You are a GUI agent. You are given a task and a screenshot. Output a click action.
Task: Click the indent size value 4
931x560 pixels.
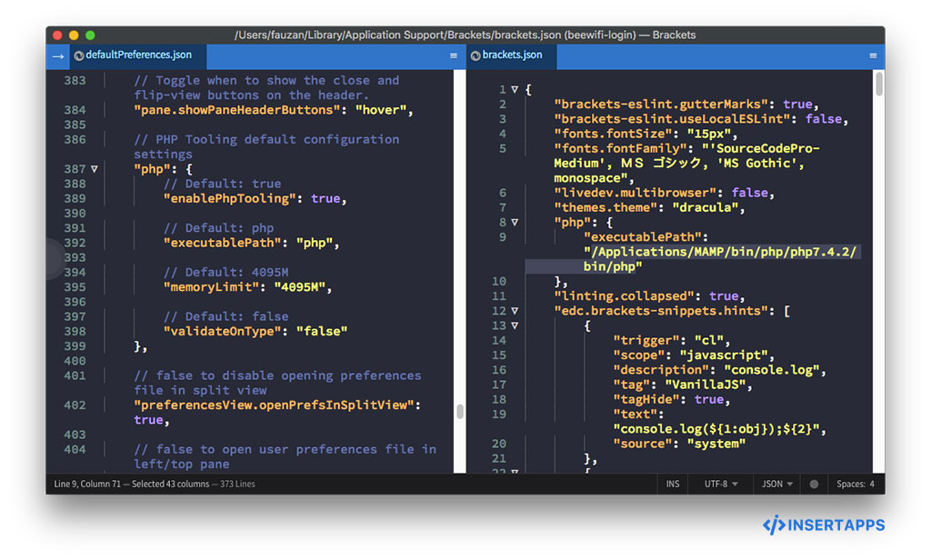(x=872, y=484)
